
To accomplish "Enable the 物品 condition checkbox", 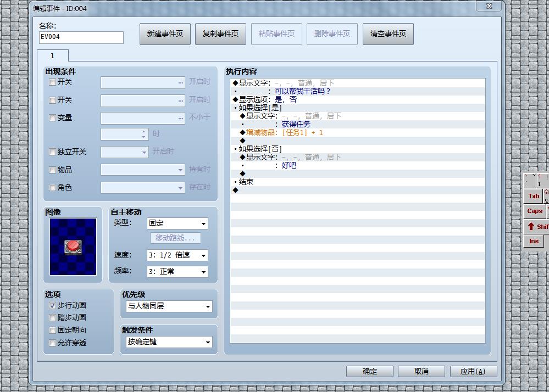I will (x=53, y=170).
